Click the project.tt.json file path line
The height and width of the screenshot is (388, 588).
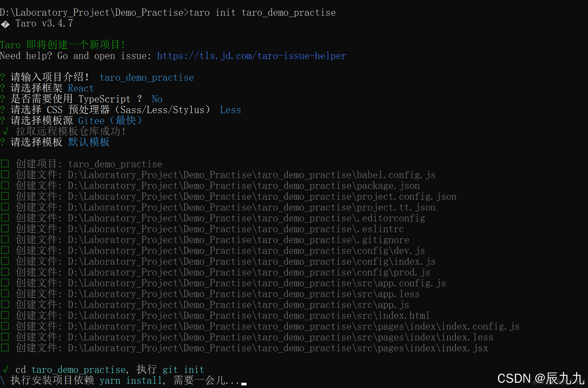[226, 207]
